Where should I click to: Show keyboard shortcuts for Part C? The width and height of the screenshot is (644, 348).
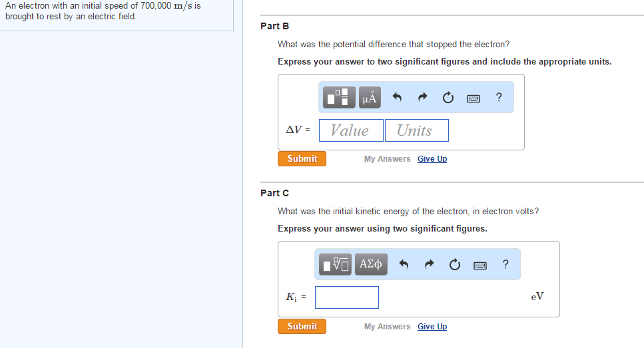(x=480, y=265)
